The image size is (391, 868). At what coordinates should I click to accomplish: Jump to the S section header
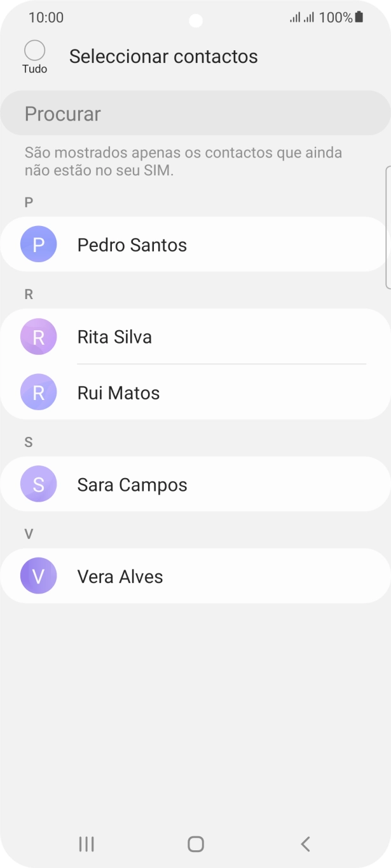pyautogui.click(x=28, y=441)
